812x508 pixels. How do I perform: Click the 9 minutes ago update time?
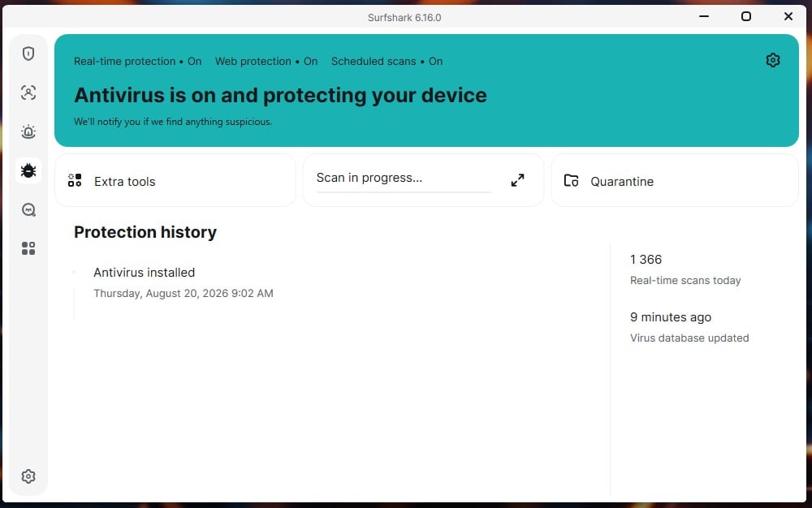tap(671, 317)
